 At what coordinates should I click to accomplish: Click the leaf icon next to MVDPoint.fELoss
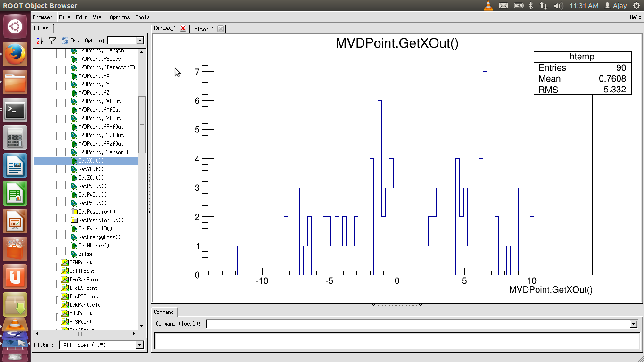tap(74, 59)
